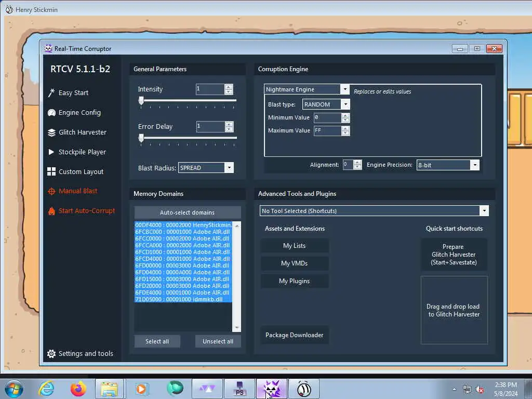532x399 pixels.
Task: Select Easy Start menu label
Action: click(x=73, y=92)
